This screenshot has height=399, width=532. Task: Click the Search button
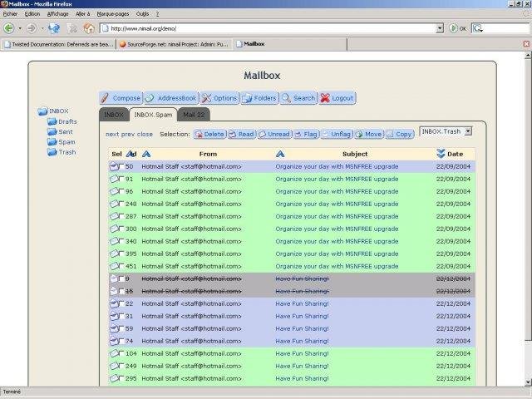pos(298,98)
